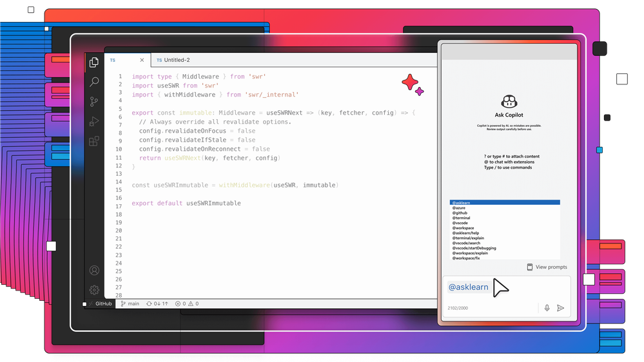Click the 2102/2000 character counter

[x=458, y=308]
